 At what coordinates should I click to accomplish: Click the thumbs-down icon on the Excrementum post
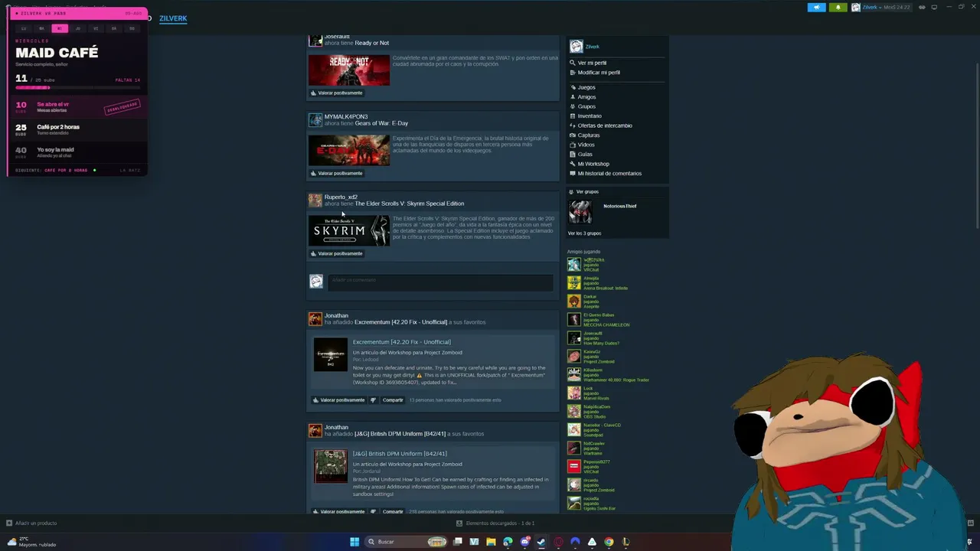pyautogui.click(x=374, y=400)
